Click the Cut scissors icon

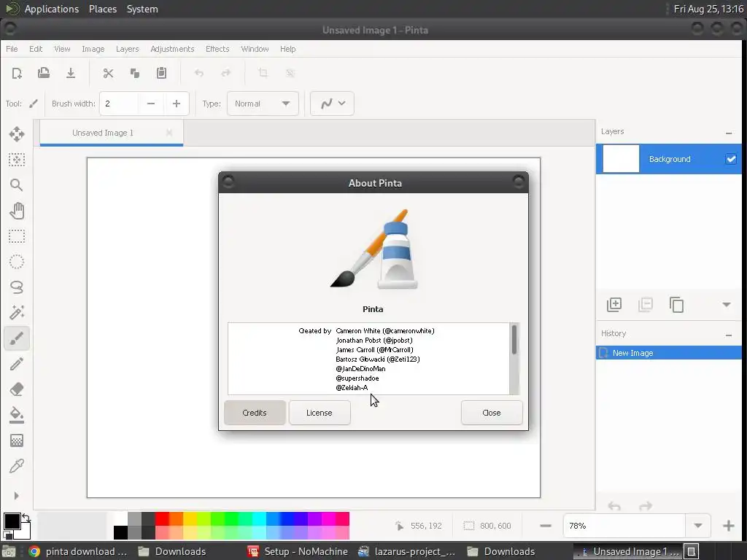point(108,73)
